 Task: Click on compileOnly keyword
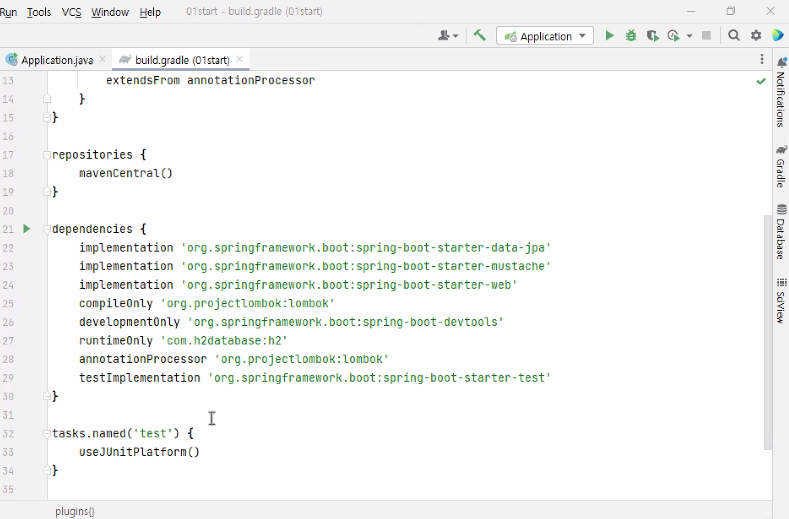116,304
